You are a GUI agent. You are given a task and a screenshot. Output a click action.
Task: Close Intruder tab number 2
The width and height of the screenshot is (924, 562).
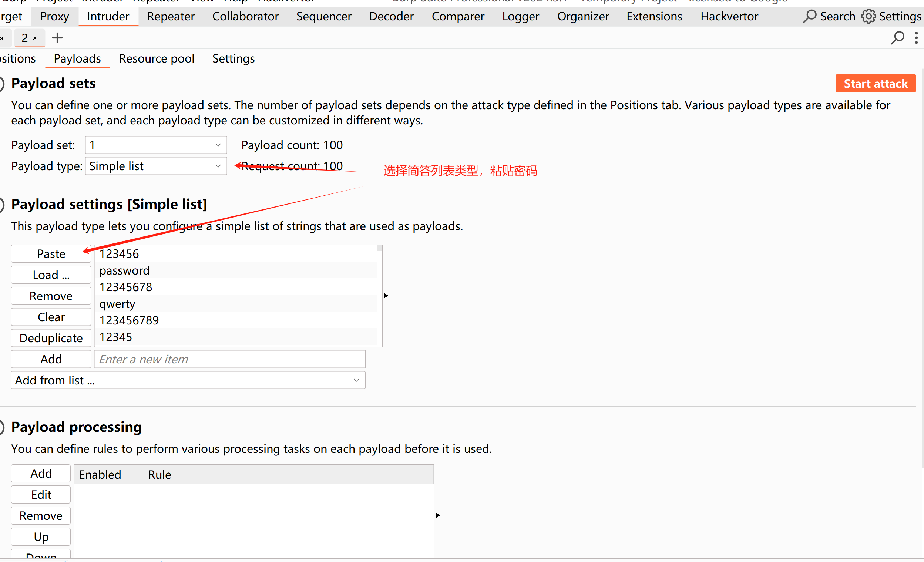(35, 38)
